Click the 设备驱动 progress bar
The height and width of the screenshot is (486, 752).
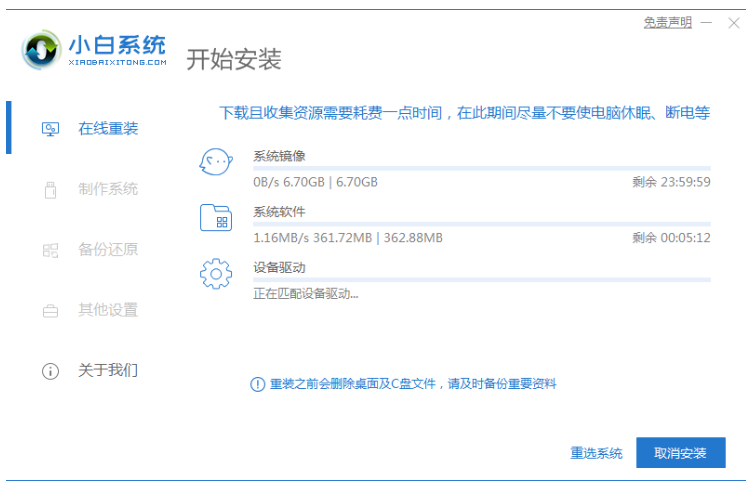pyautogui.click(x=481, y=280)
